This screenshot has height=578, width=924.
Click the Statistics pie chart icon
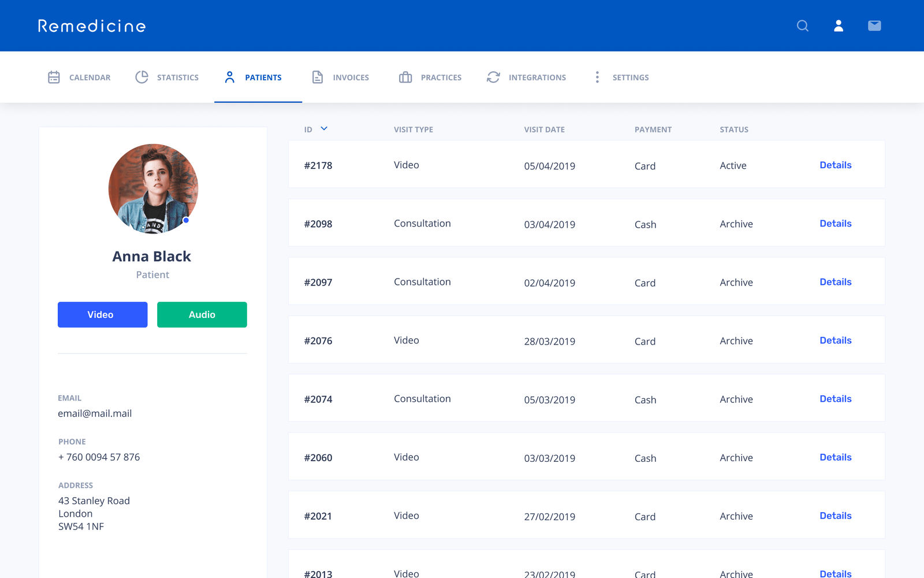pos(141,77)
